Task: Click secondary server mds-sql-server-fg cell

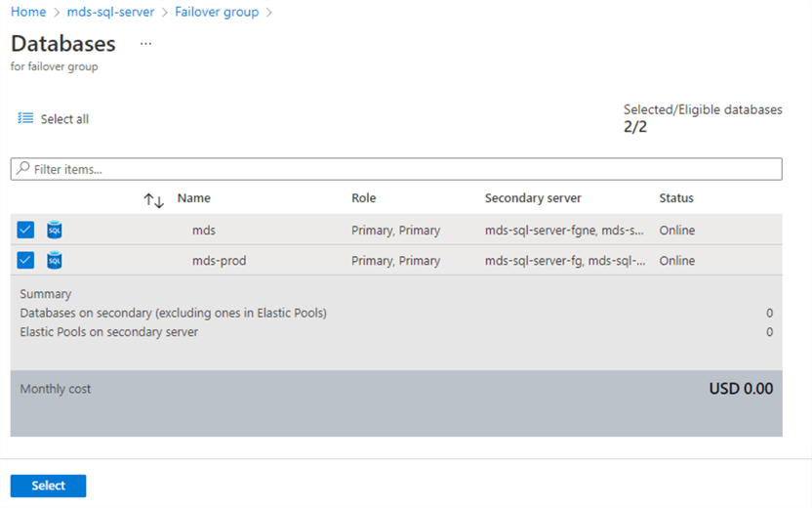Action: click(565, 261)
